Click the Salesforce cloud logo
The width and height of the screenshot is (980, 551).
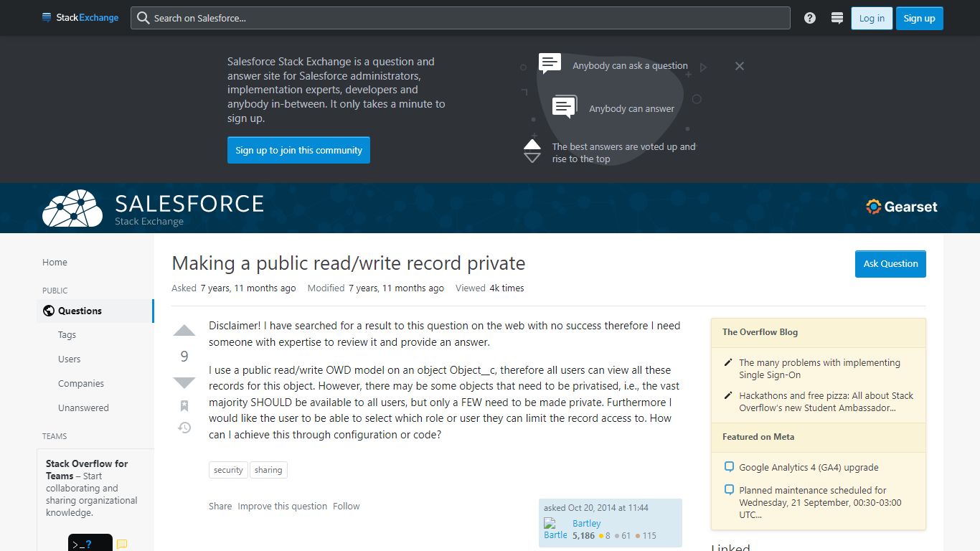(72, 208)
